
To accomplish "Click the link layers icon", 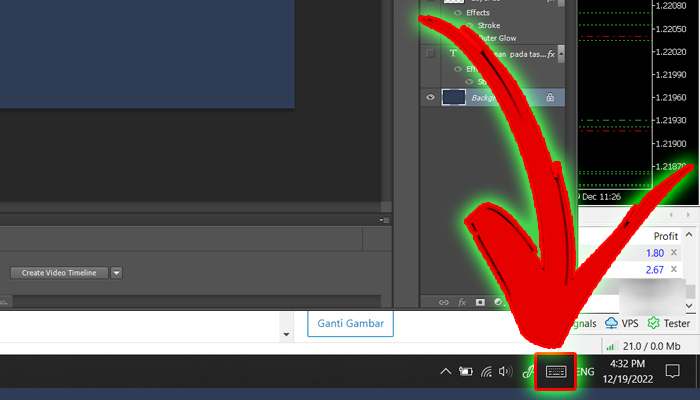I will pyautogui.click(x=443, y=301).
